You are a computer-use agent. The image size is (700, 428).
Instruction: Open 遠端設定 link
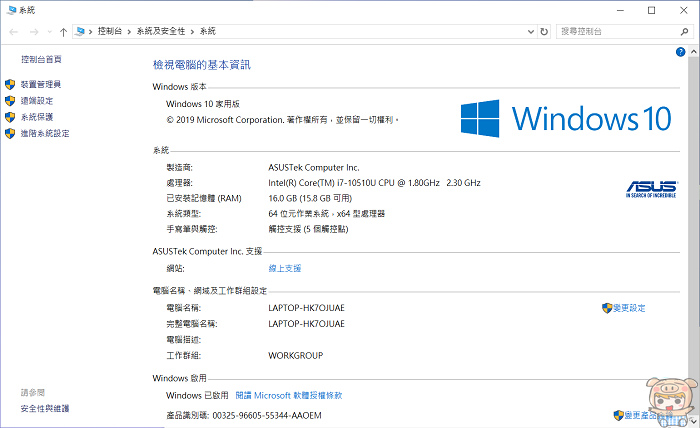[x=37, y=101]
